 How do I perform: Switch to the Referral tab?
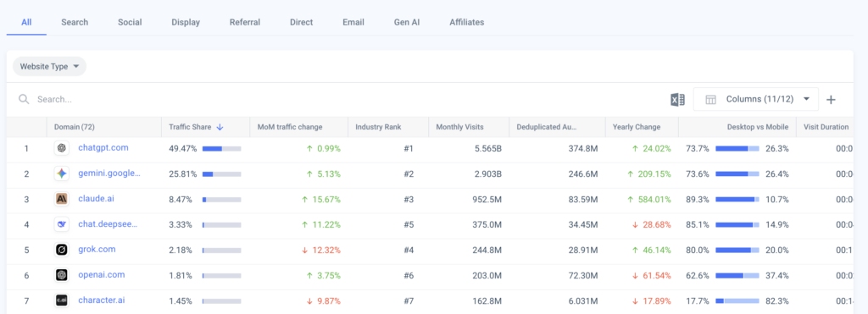click(x=245, y=22)
